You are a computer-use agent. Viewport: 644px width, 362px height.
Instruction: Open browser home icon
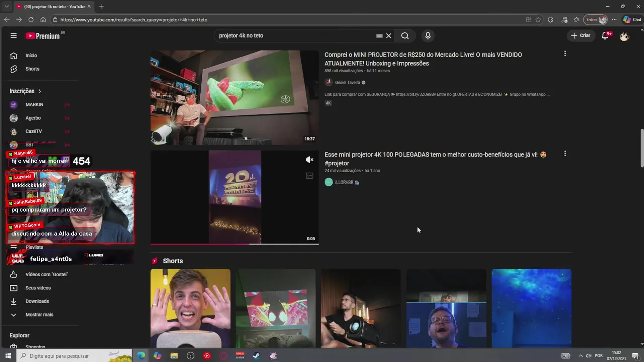point(43,20)
